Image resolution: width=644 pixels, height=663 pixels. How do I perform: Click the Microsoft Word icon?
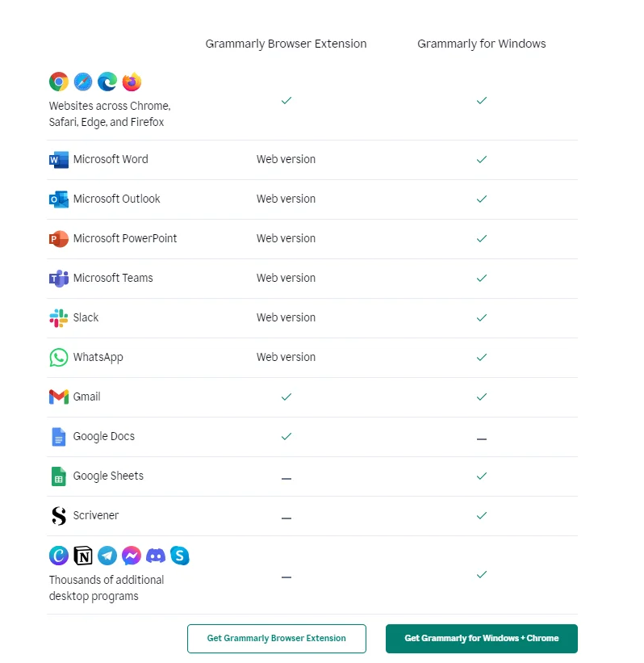click(x=58, y=160)
